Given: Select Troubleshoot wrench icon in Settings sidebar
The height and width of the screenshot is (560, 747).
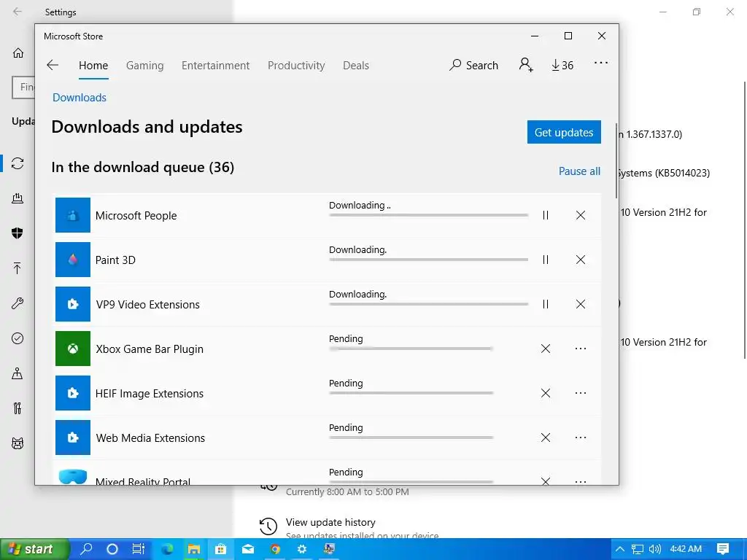Looking at the screenshot, I should (18, 303).
